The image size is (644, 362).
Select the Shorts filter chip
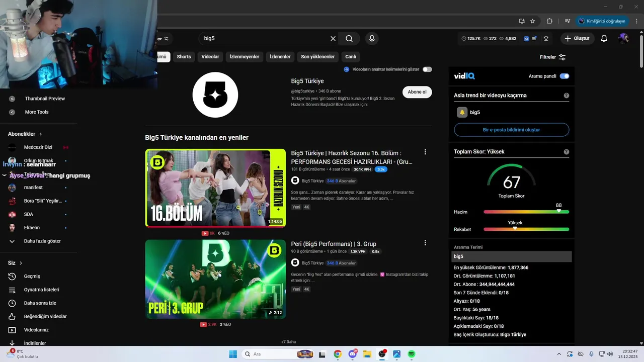point(184,57)
